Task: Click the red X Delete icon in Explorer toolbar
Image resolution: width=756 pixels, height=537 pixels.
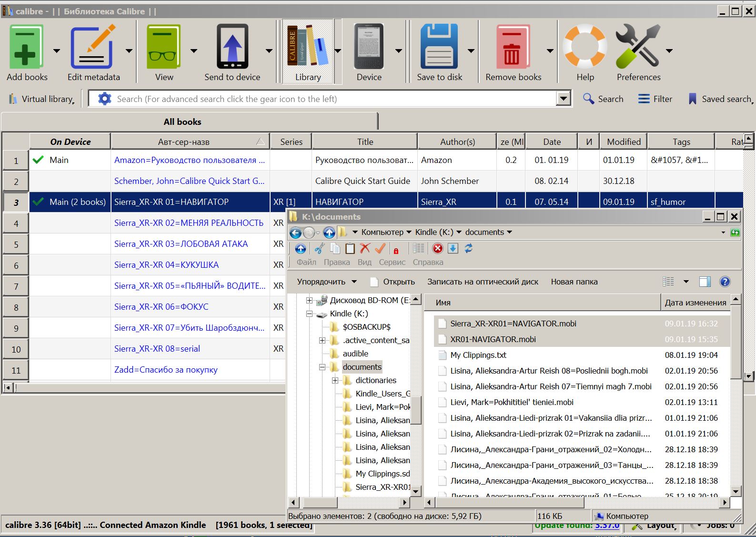Action: tap(365, 248)
